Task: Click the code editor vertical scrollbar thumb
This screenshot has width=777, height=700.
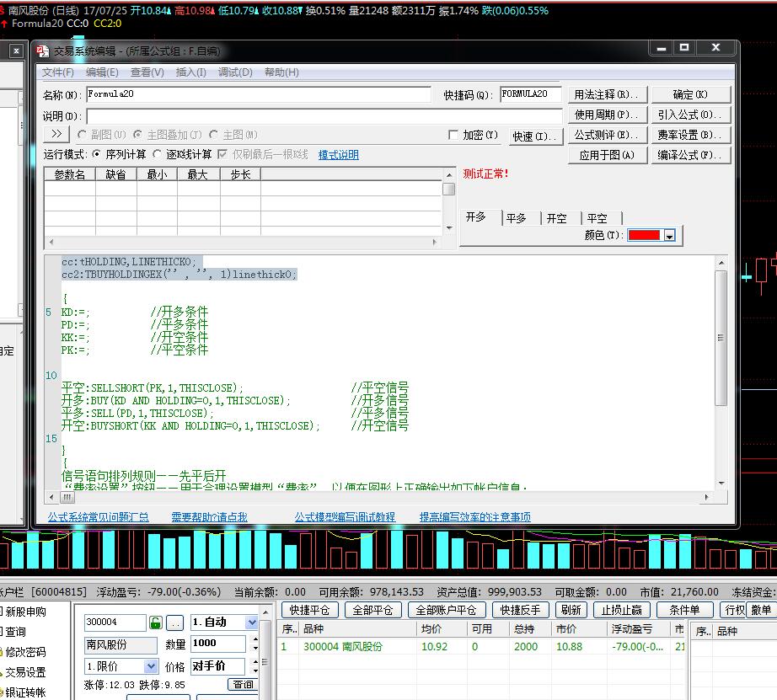Action: (x=721, y=339)
